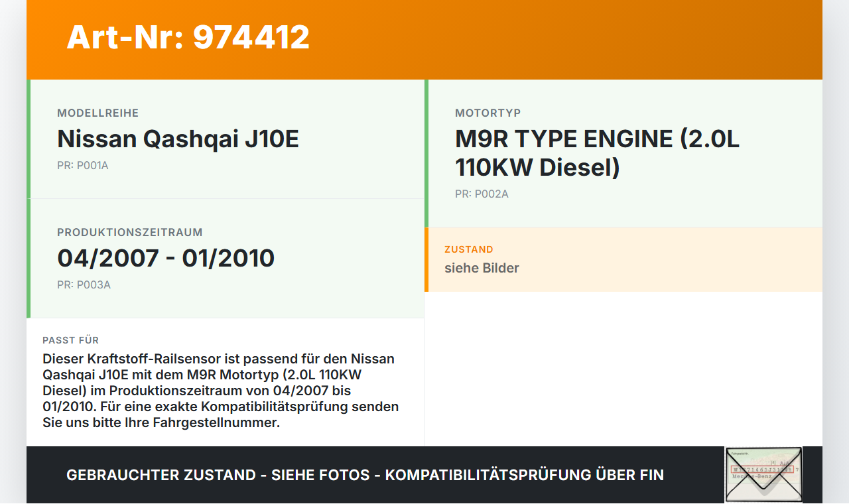Click the MOTORTYP label
The height and width of the screenshot is (504, 849).
click(x=488, y=113)
